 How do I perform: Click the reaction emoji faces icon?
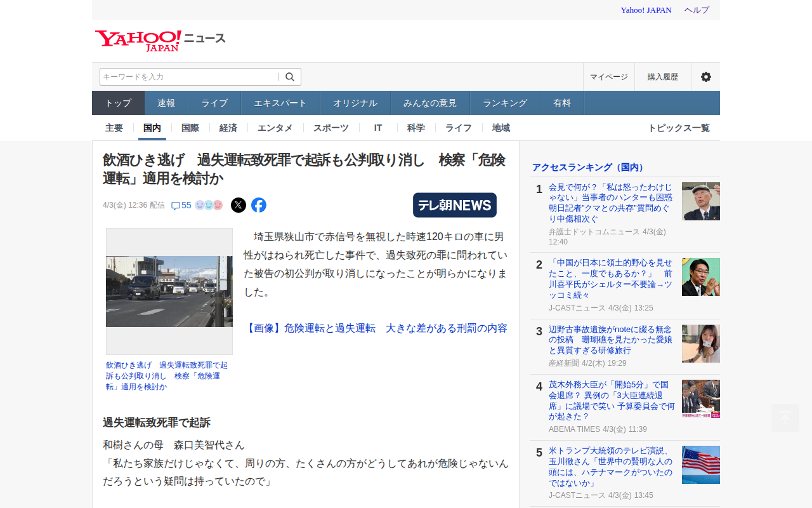(209, 205)
